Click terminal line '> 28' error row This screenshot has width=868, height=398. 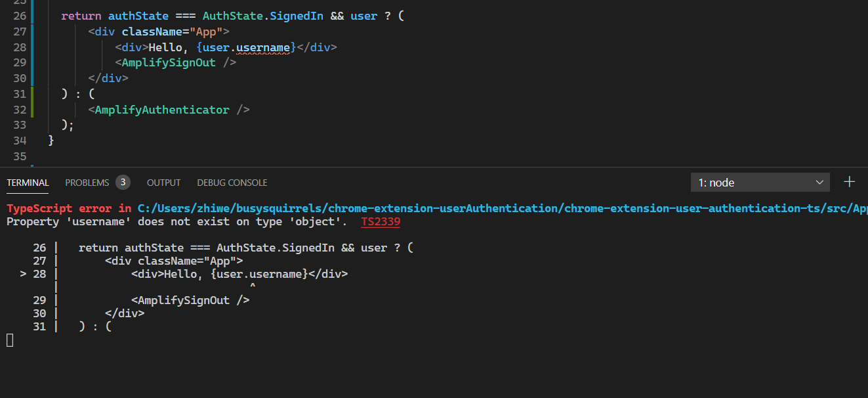coord(184,274)
